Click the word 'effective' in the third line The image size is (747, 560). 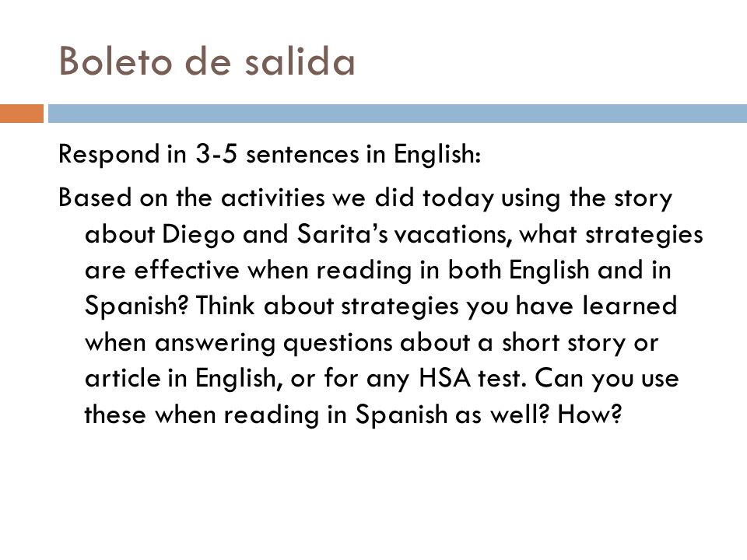pos(186,270)
